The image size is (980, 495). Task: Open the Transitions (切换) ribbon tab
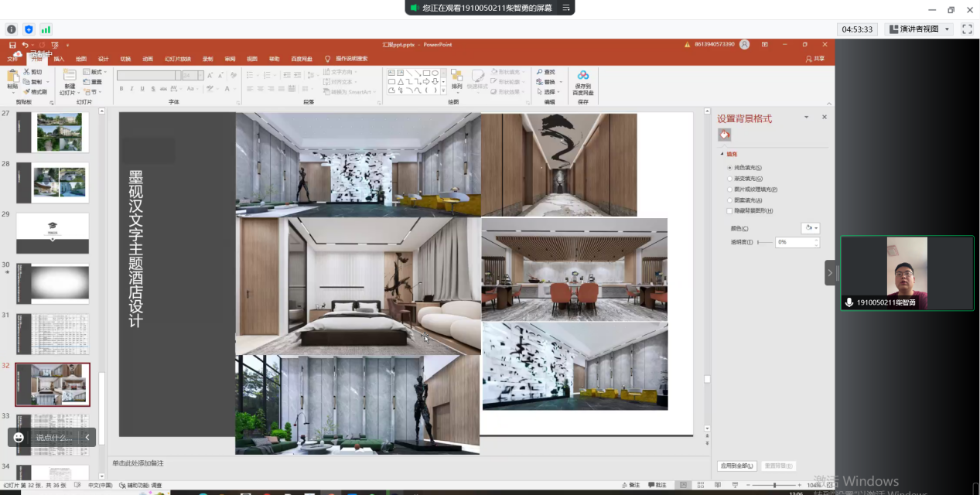pyautogui.click(x=125, y=59)
